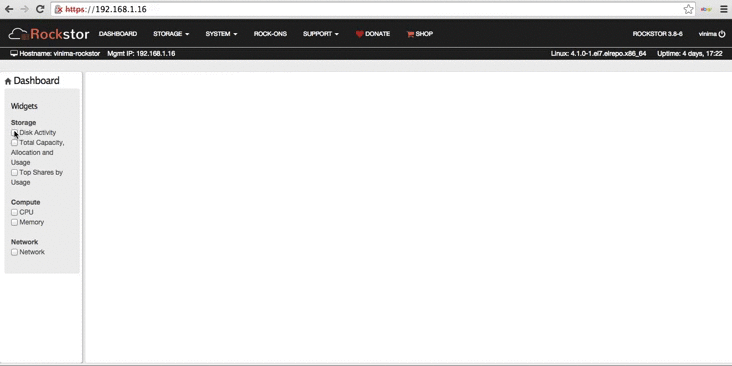Check the Memory widget box
The height and width of the screenshot is (366, 732).
pyautogui.click(x=14, y=222)
